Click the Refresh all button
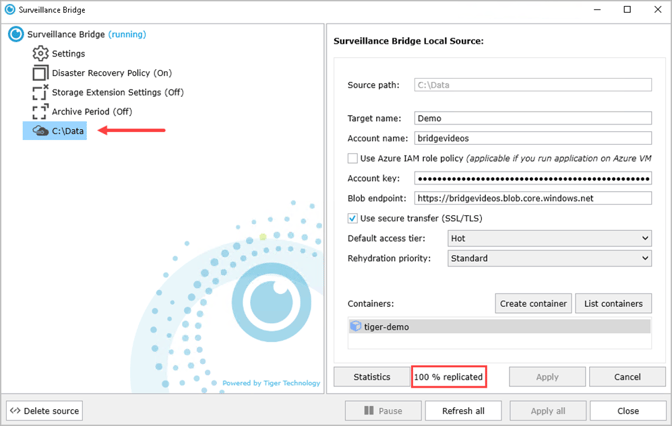Viewport: 672px width, 426px height. pos(463,411)
